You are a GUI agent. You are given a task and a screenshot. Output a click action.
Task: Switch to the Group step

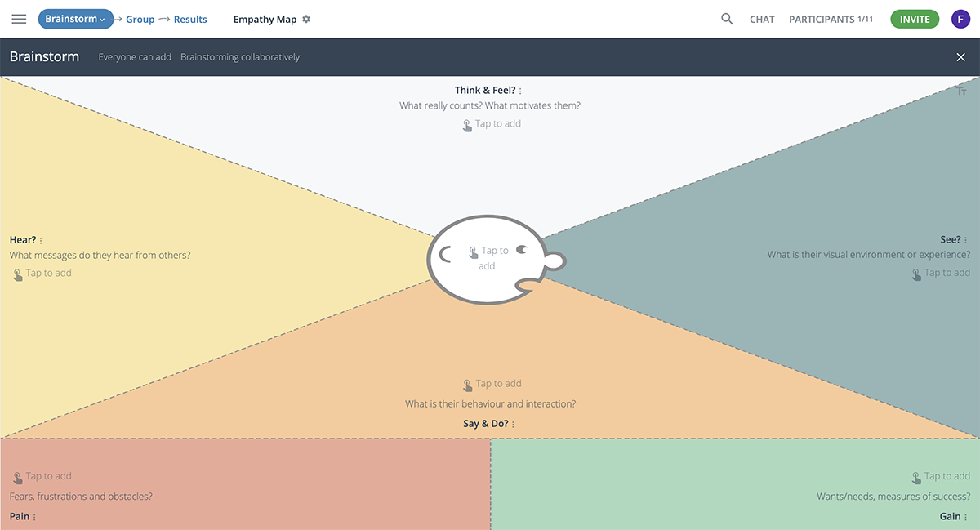140,19
